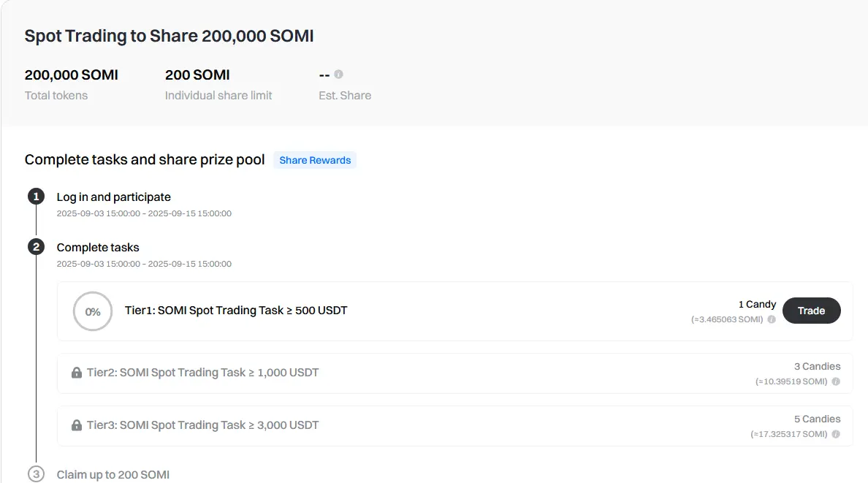Click the 0% progress circle of Tier1
The height and width of the screenshot is (483, 868).
[x=93, y=311]
